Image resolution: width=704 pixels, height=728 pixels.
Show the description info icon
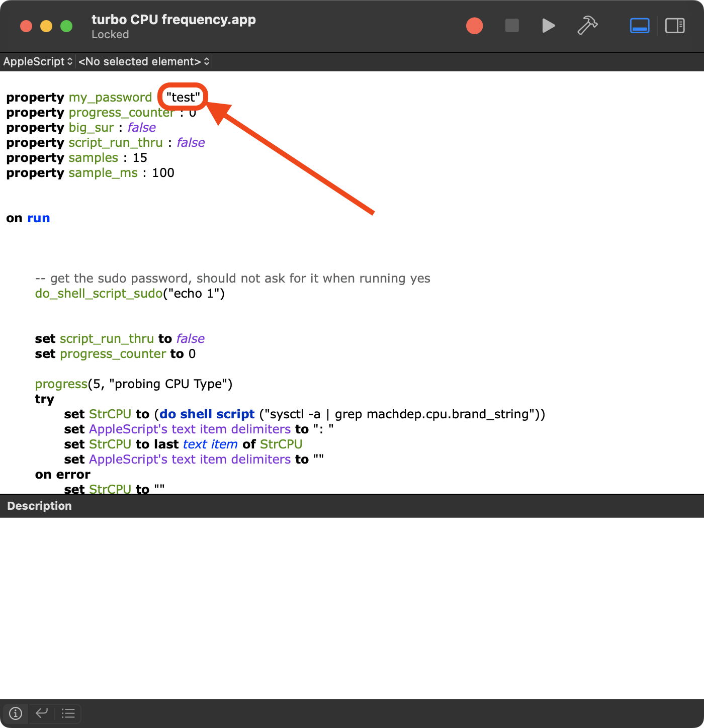tap(16, 713)
